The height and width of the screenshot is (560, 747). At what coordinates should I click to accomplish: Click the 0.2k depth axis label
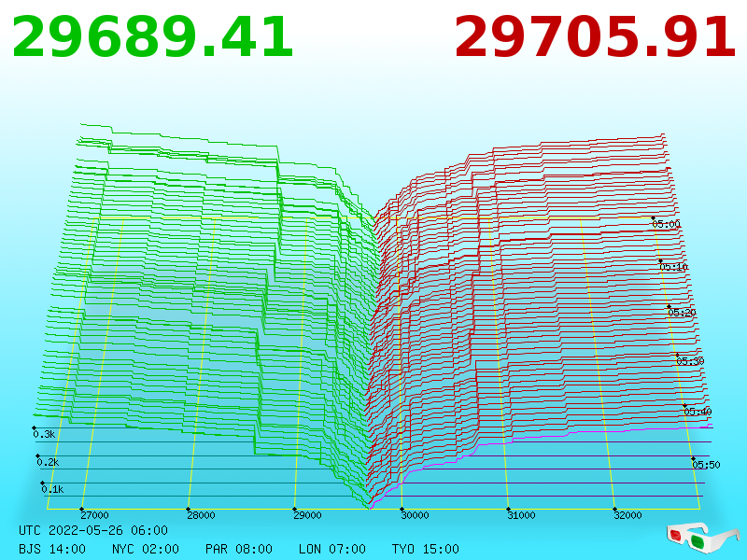tap(49, 462)
